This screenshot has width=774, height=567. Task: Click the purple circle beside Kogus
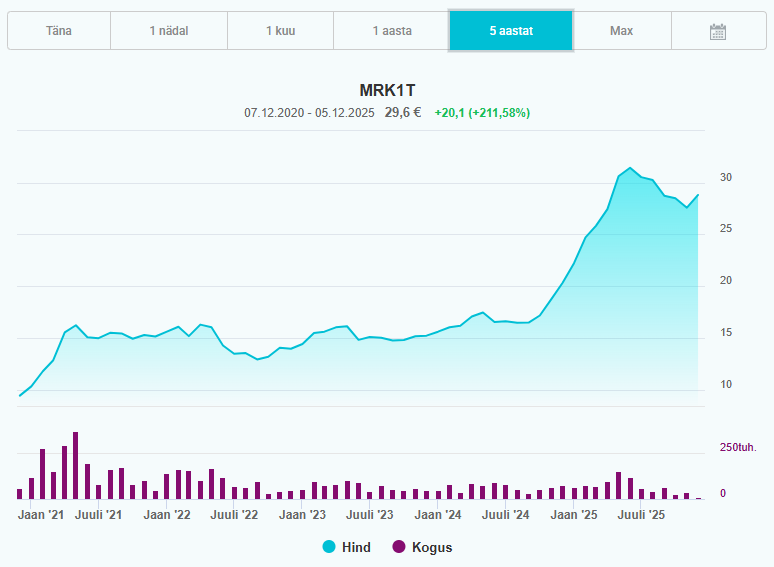coord(399,547)
